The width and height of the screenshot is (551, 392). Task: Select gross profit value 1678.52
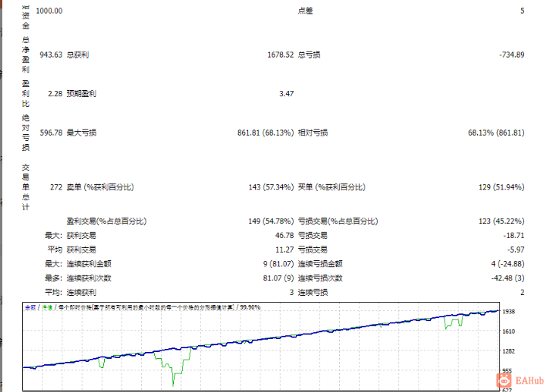click(x=281, y=55)
